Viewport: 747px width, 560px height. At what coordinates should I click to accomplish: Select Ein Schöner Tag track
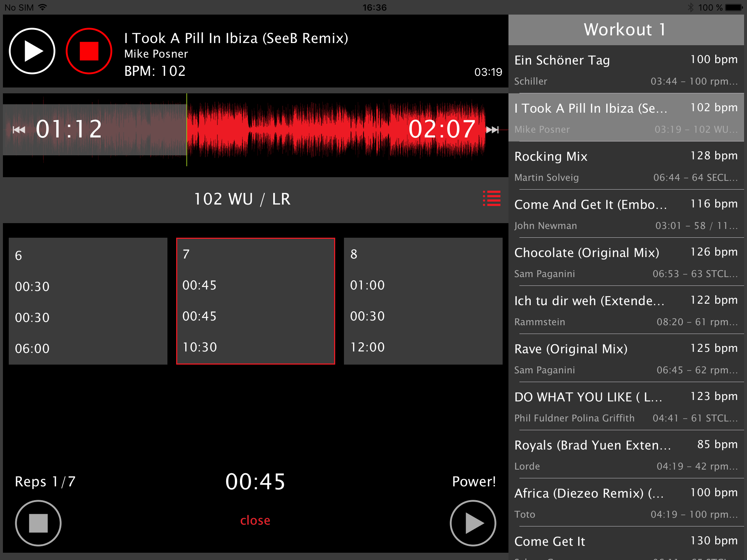626,69
